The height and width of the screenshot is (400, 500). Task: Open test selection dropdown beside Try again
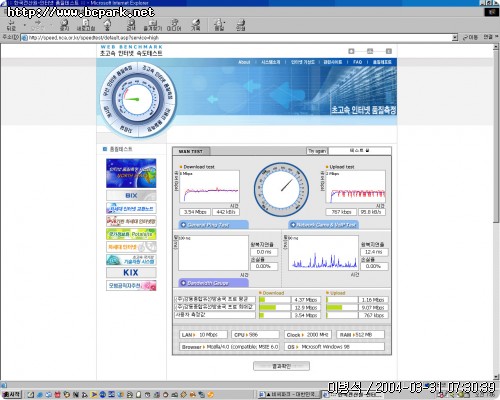pyautogui.click(x=360, y=151)
